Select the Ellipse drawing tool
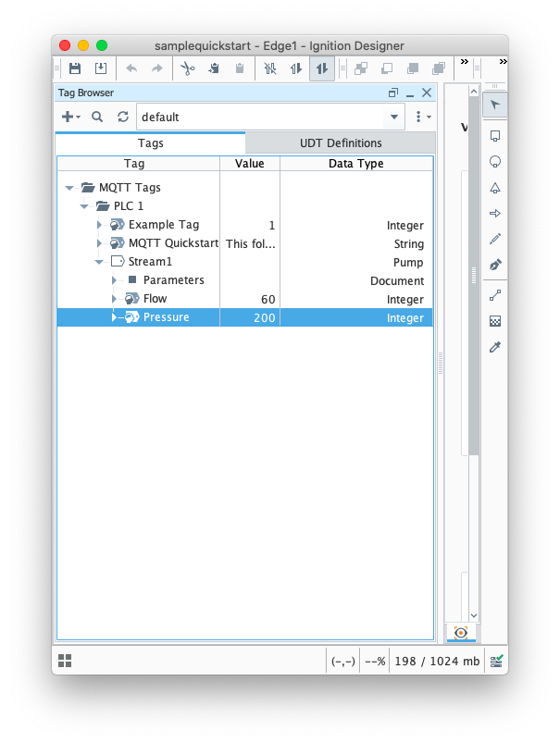This screenshot has width=560, height=743. pos(495,162)
